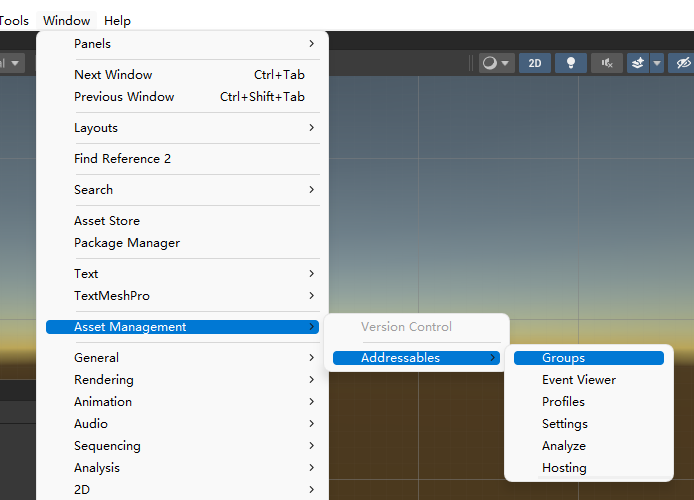Expand the TextMeshPro submenu
The image size is (694, 500).
pyautogui.click(x=182, y=296)
